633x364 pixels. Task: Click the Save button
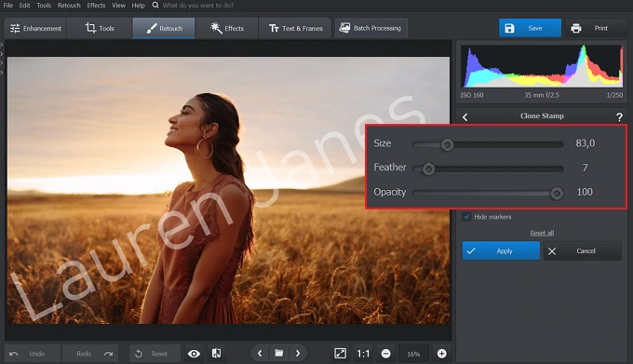tap(530, 28)
